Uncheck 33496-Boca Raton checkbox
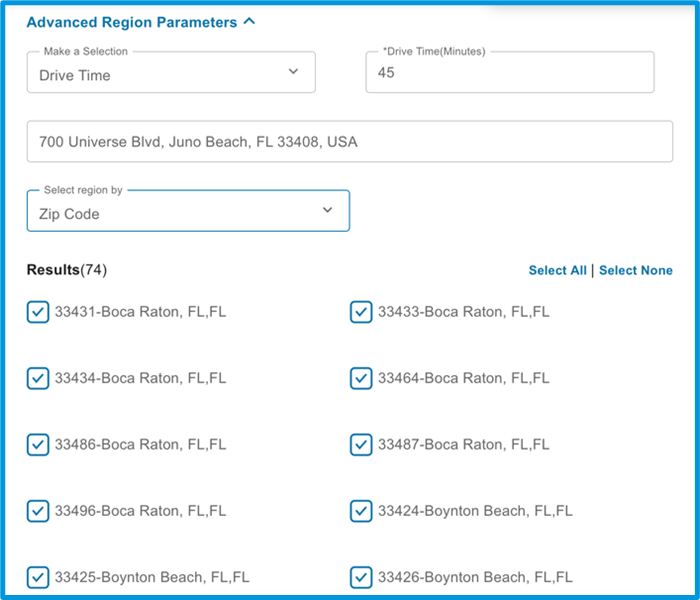Viewport: 700px width, 600px height. tap(38, 511)
